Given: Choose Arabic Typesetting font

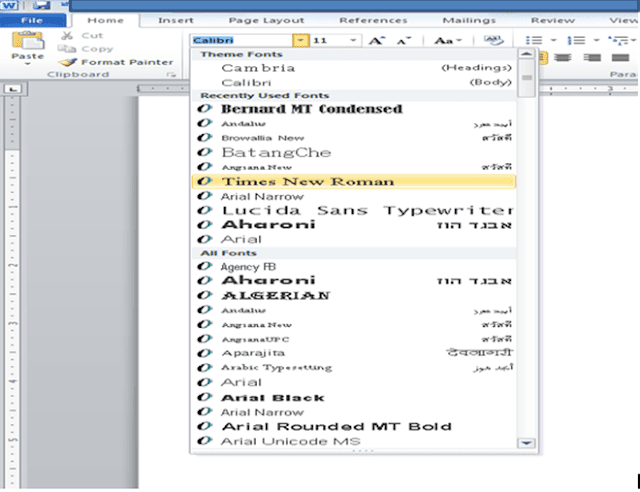Looking at the screenshot, I should click(353, 368).
